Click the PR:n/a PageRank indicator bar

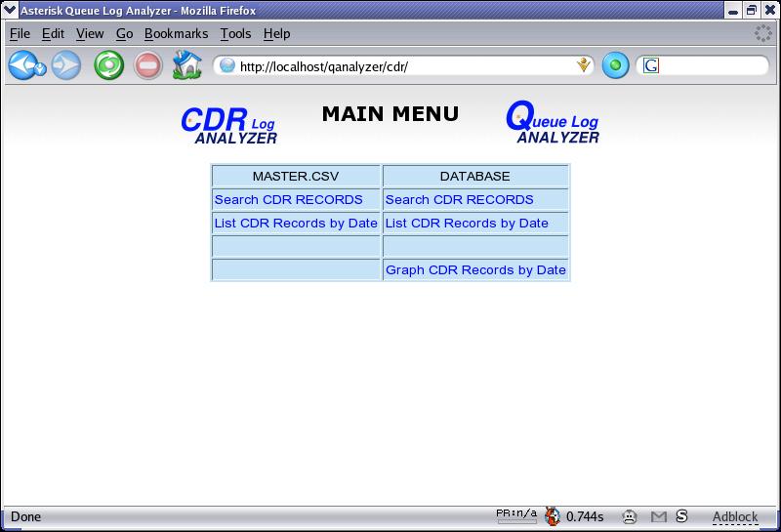516,516
